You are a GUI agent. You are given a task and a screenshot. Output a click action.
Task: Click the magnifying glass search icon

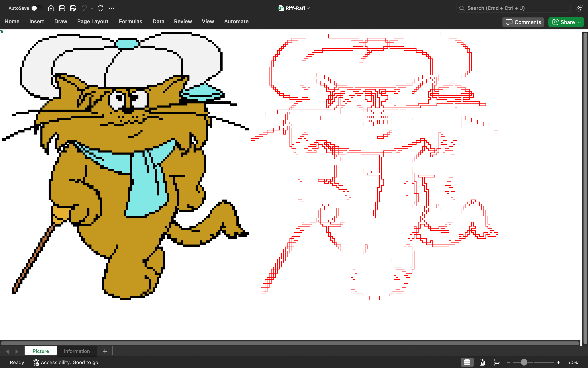(462, 8)
